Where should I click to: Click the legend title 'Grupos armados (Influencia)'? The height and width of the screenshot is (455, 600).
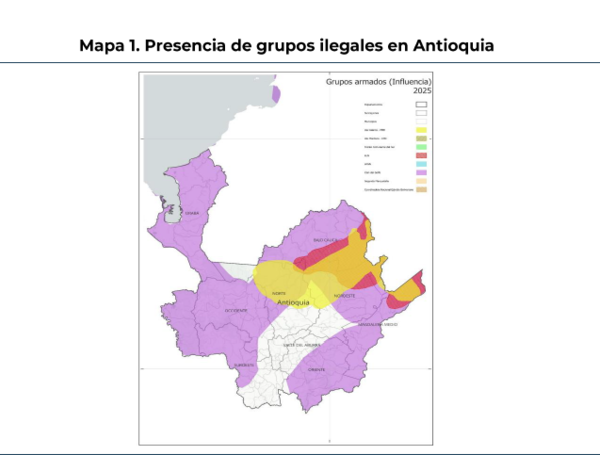[x=378, y=82]
